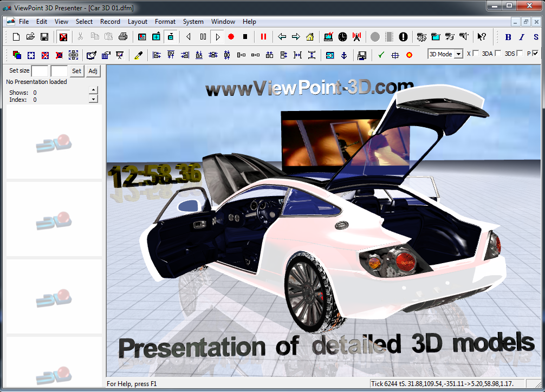
Task: Click the printer icon
Action: (x=123, y=37)
